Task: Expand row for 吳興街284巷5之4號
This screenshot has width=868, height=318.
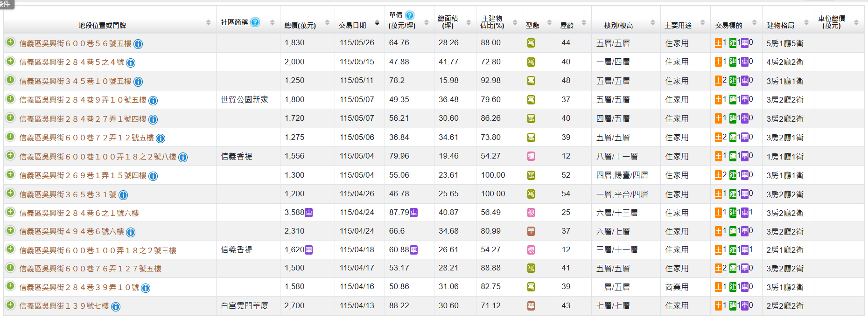Action: pos(10,61)
